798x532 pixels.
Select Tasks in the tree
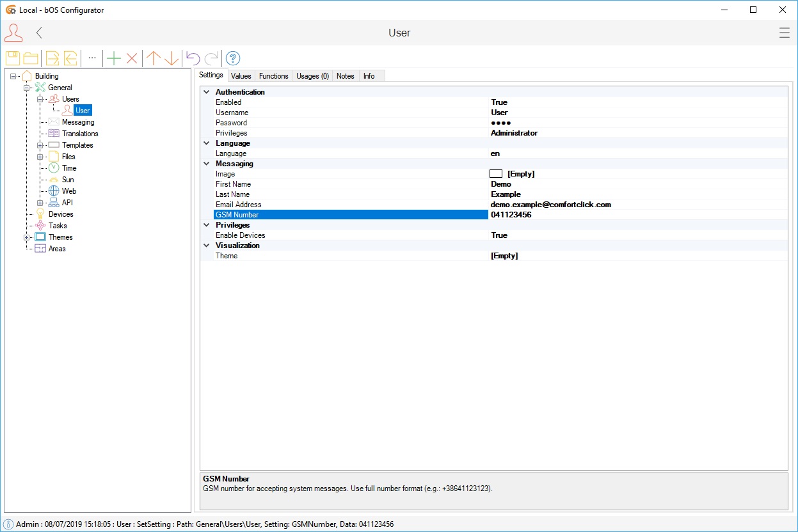point(58,226)
